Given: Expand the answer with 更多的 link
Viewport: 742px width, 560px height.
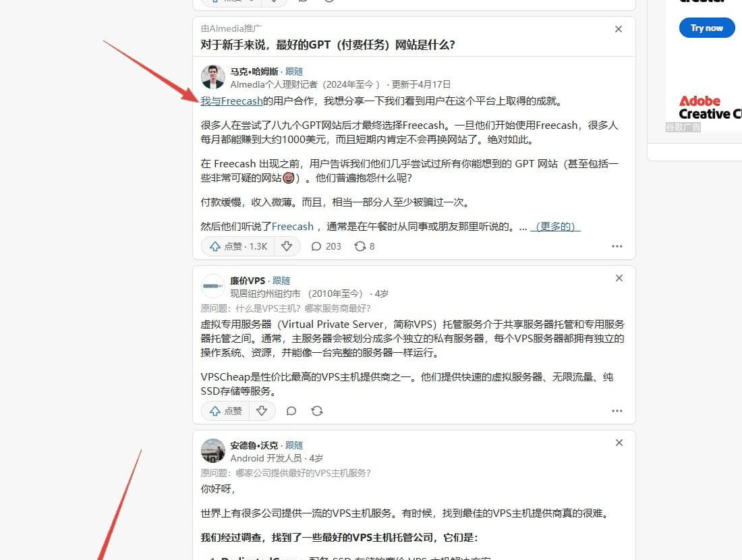Looking at the screenshot, I should point(555,226).
